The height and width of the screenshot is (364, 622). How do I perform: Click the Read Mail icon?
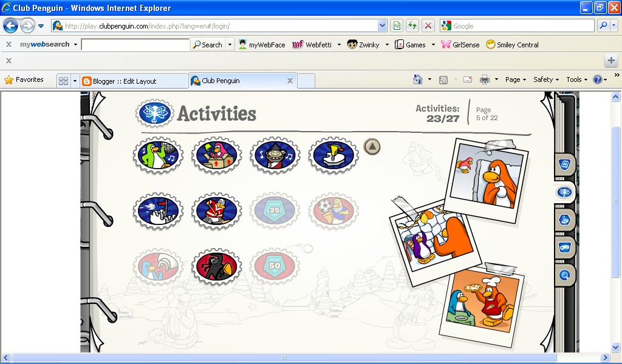point(468,79)
